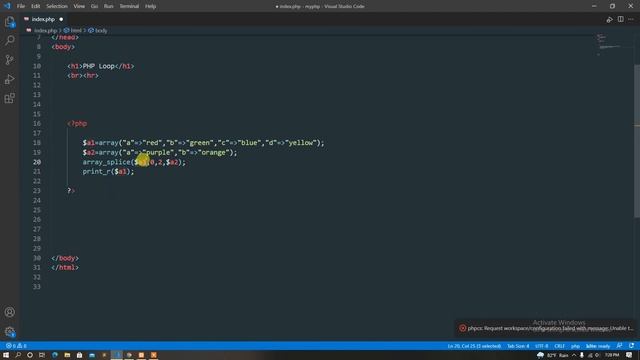
Task: Open the Edit menu
Action: (36, 6)
